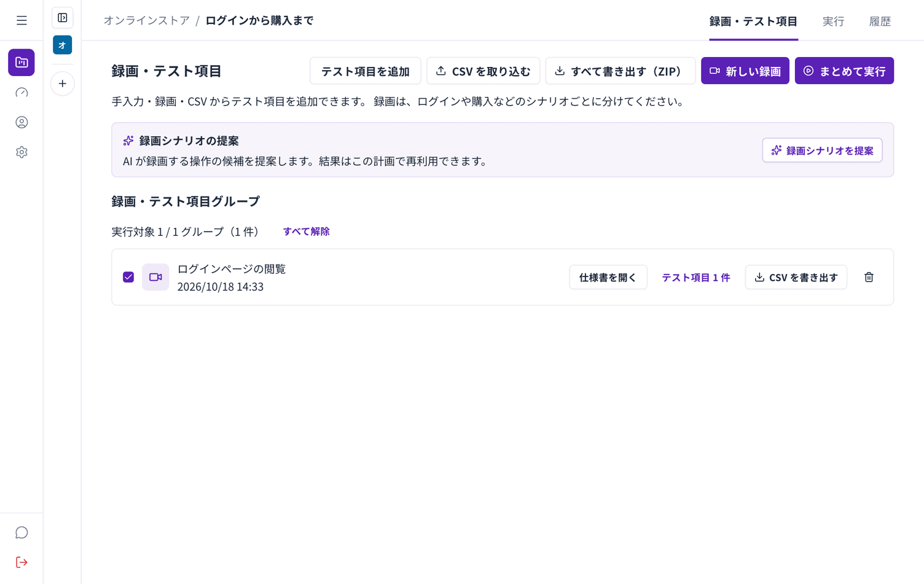Screen dimensions: 924x584
Task: Open the projects folder icon in sidebar
Action: coord(22,62)
